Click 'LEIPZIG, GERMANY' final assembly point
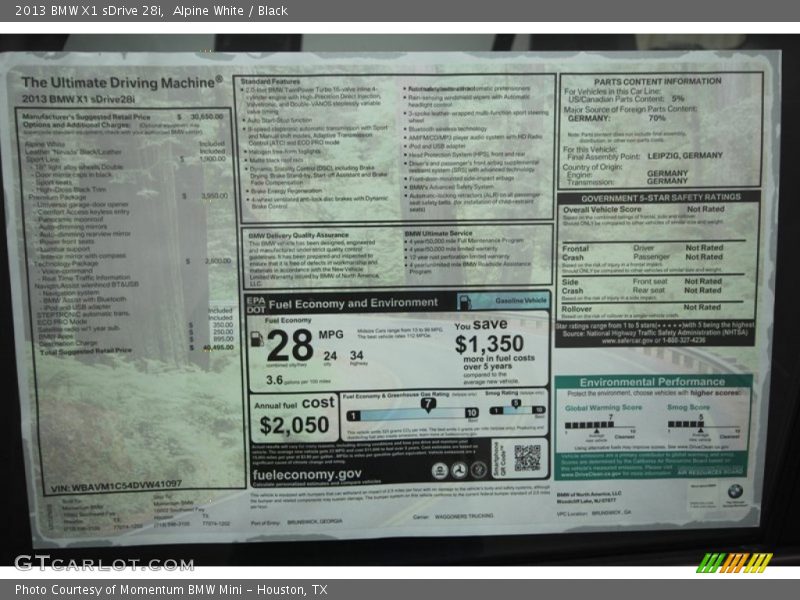 coord(685,156)
